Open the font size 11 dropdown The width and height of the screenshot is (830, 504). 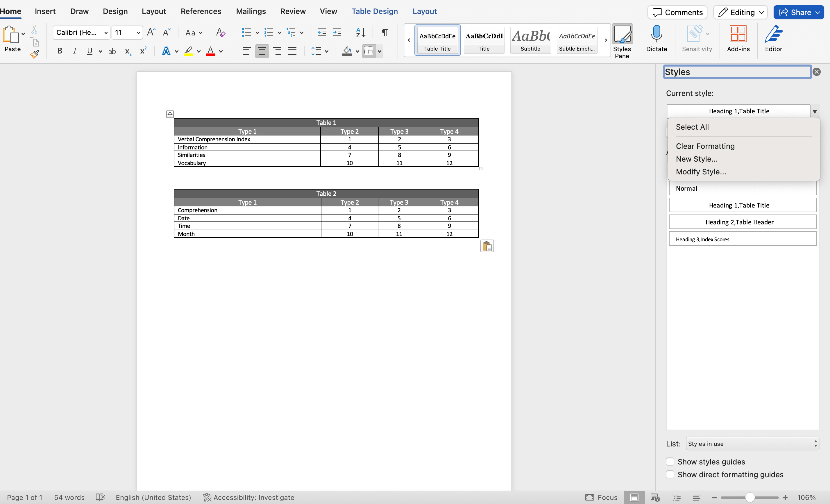tap(138, 33)
